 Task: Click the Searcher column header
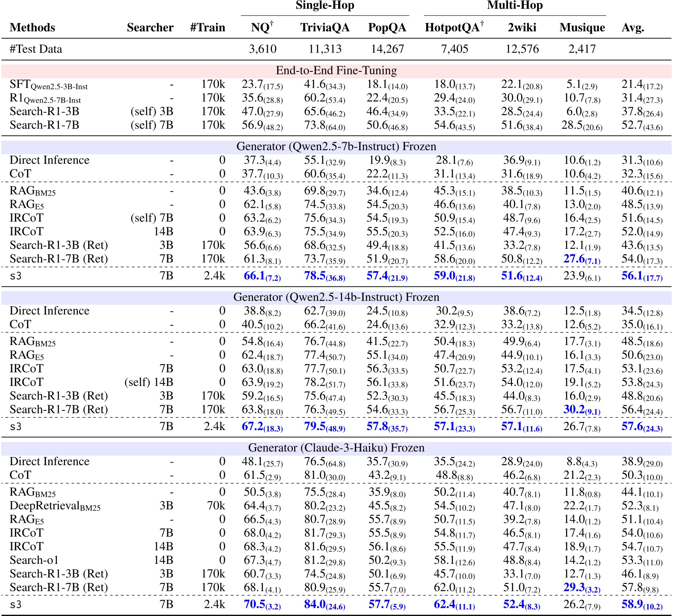(150, 28)
